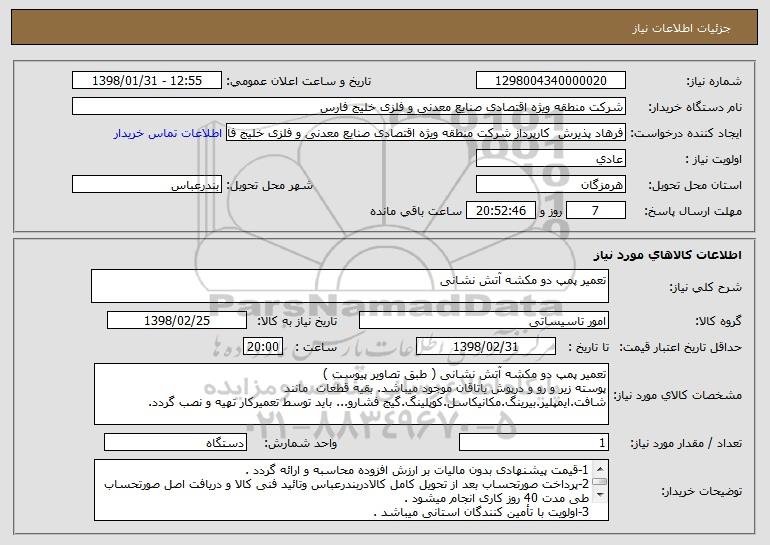Click the price validity date field 1398/02/31
The height and width of the screenshot is (545, 770).
pyautogui.click(x=486, y=347)
